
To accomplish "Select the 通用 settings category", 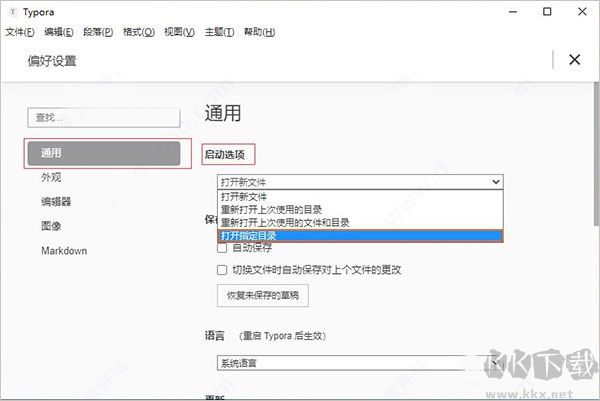I will [x=104, y=153].
